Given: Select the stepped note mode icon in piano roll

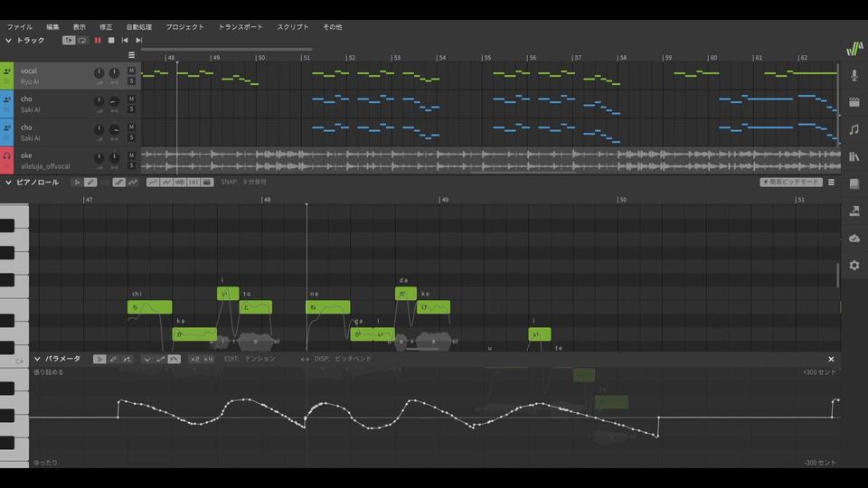Looking at the screenshot, I should coord(119,182).
